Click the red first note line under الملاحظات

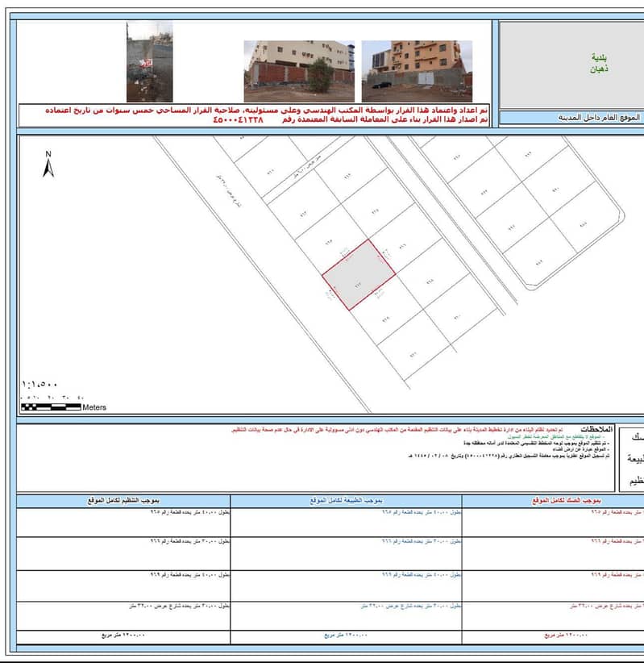coord(397,430)
